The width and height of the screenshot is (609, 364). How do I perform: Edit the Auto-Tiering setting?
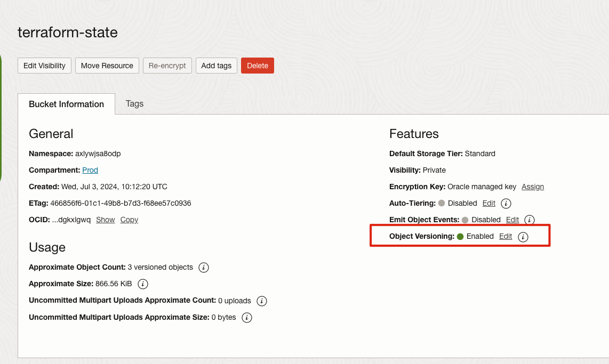[488, 203]
